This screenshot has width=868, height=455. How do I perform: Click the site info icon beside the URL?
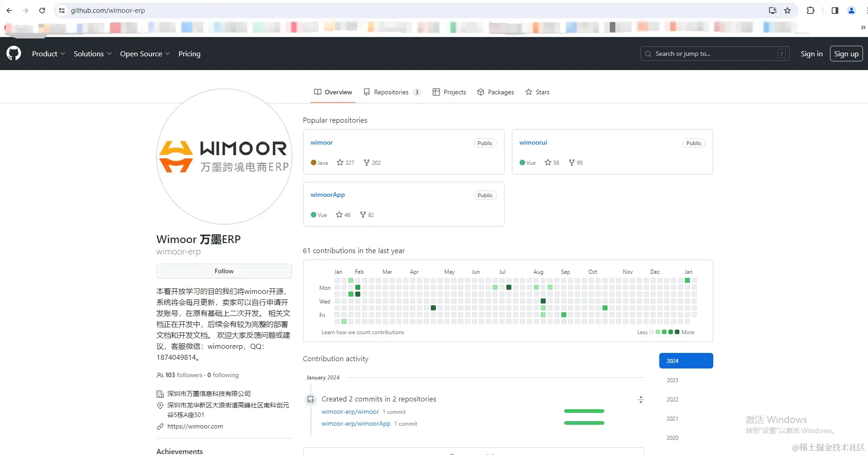point(62,11)
